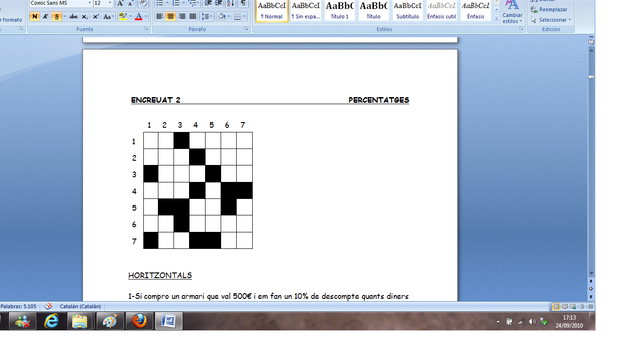This screenshot has width=644, height=362.
Task: Open Cambiar estilos menu
Action: (x=512, y=13)
